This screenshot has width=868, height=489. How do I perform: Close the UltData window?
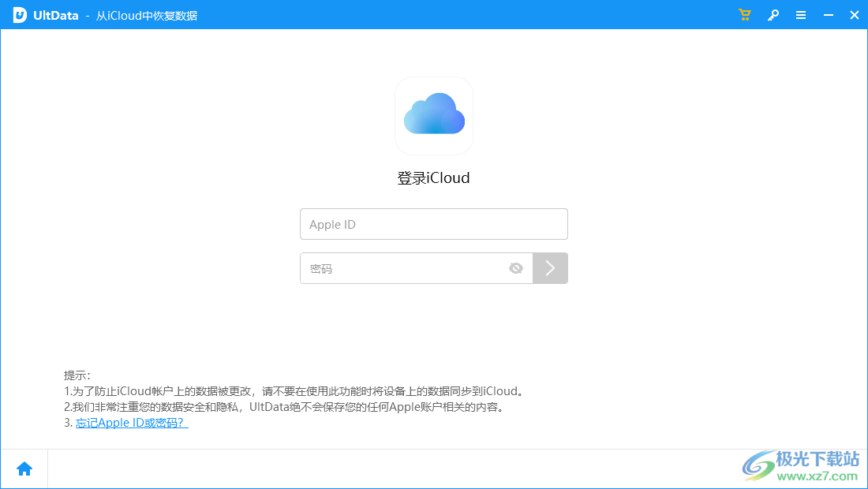(854, 15)
